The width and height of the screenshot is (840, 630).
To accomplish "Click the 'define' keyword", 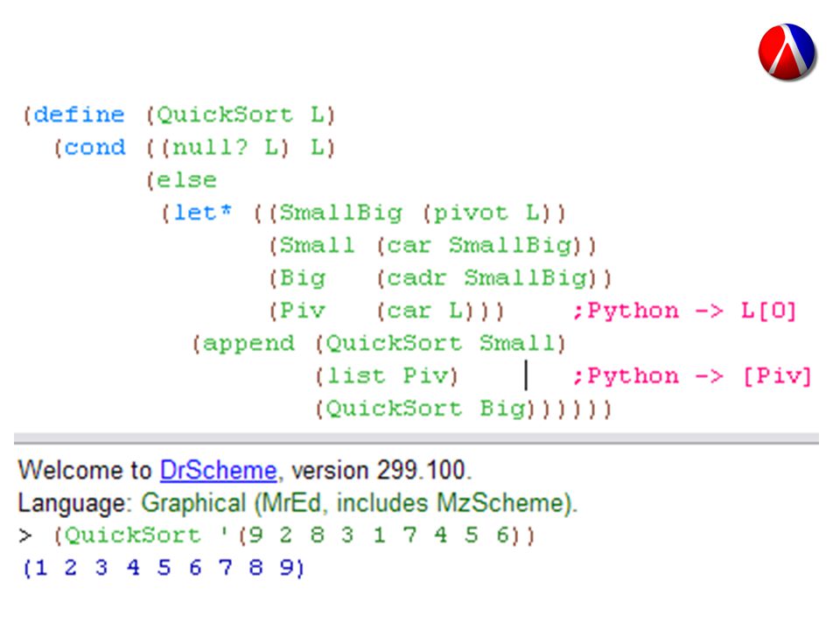I will (x=79, y=115).
